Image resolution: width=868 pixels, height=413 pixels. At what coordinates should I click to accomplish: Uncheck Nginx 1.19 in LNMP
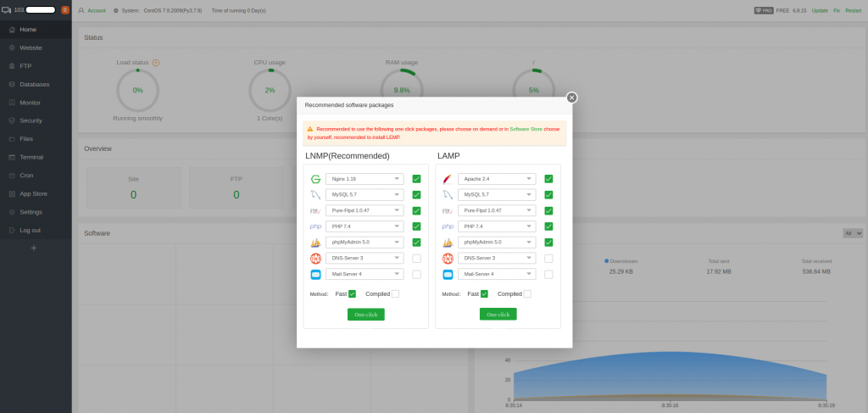pyautogui.click(x=416, y=179)
